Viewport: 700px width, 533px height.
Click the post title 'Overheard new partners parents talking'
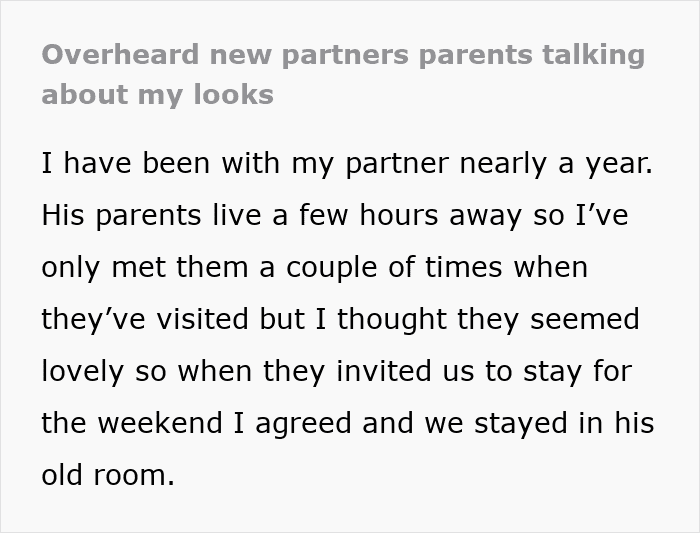point(343,55)
